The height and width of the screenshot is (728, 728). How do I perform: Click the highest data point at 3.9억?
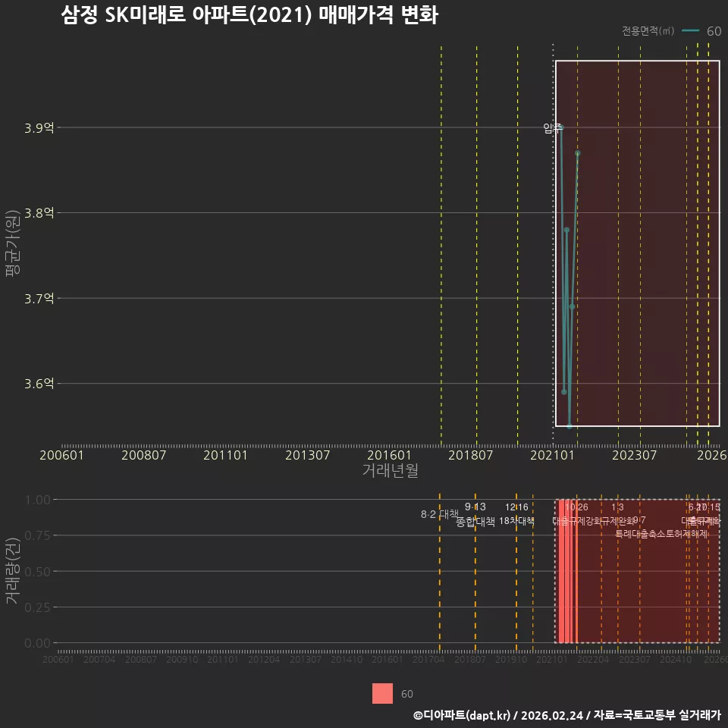coord(561,127)
